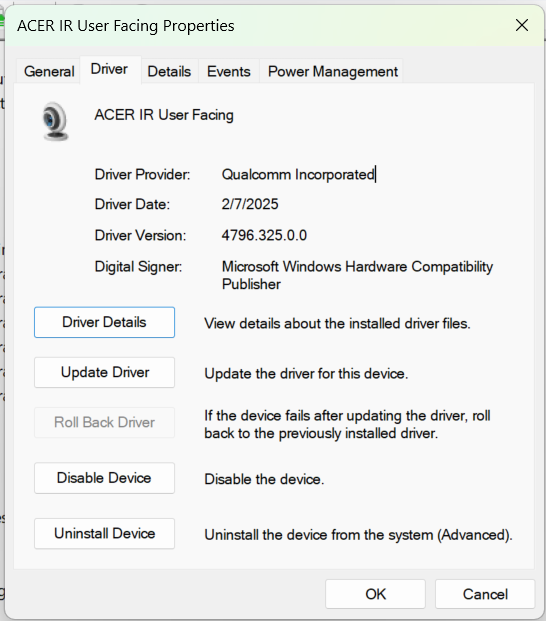
Task: Dismiss the dialog with Cancel
Action: coord(485,594)
